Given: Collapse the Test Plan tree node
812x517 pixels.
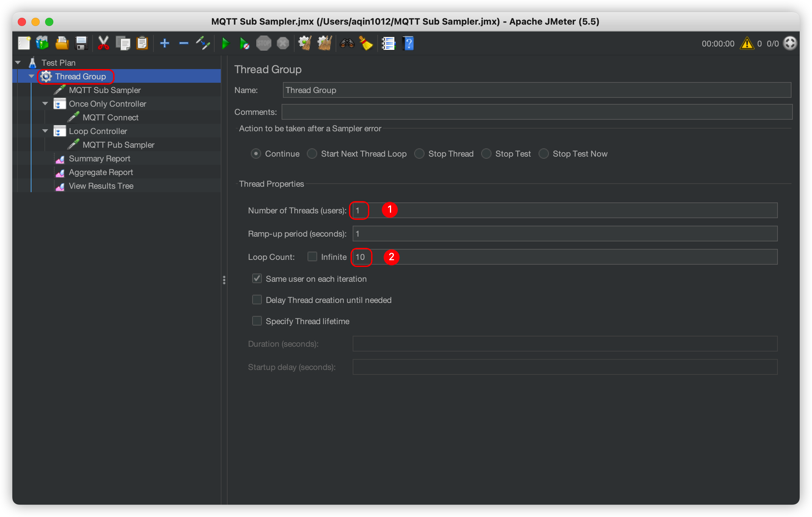Looking at the screenshot, I should coord(17,62).
